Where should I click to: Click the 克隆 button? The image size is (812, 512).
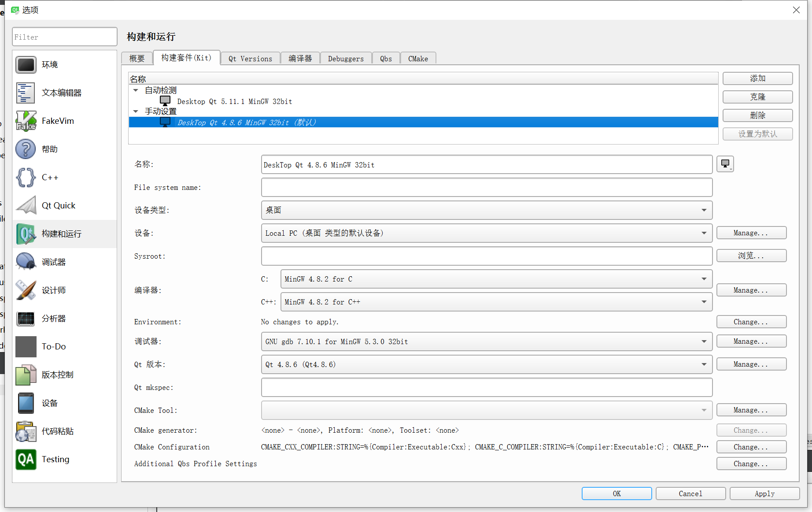tap(757, 97)
